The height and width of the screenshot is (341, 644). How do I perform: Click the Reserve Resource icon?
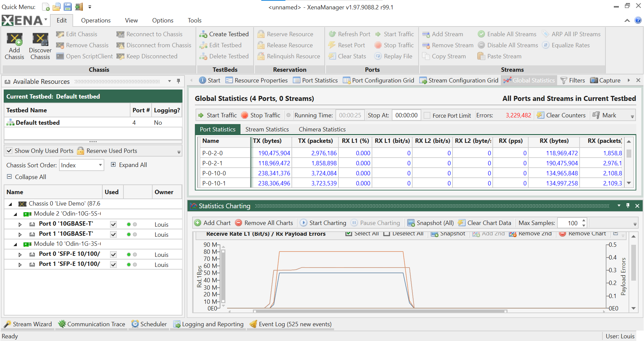[261, 34]
